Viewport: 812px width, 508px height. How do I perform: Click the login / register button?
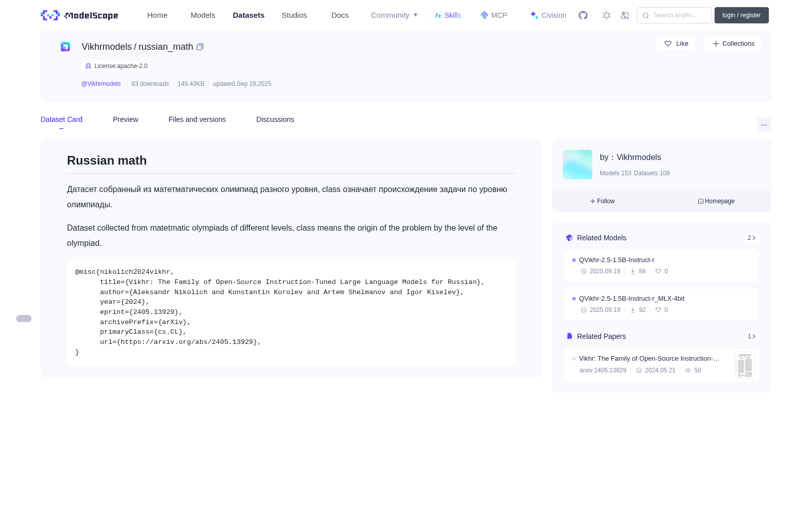(741, 15)
